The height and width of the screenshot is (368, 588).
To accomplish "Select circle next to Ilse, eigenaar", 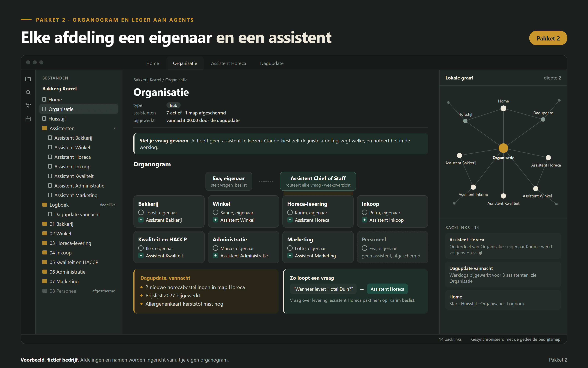I will [141, 248].
